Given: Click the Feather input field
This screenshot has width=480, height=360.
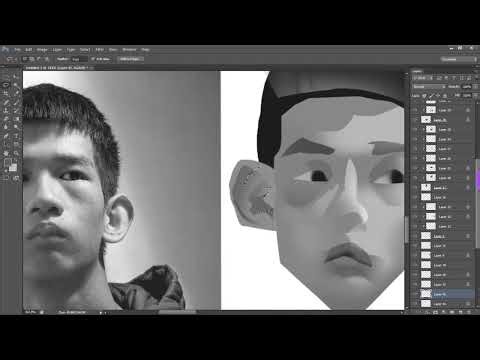Looking at the screenshot, I should click(x=79, y=59).
